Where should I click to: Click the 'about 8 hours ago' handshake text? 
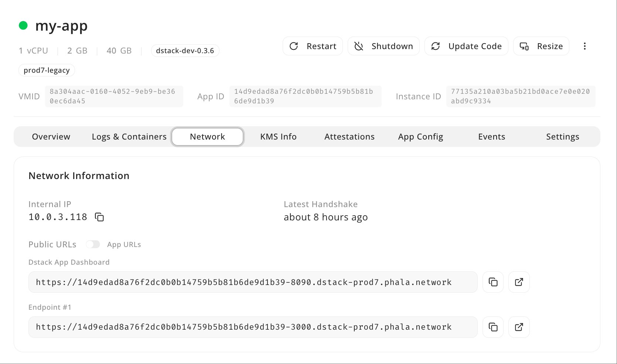[x=325, y=217]
